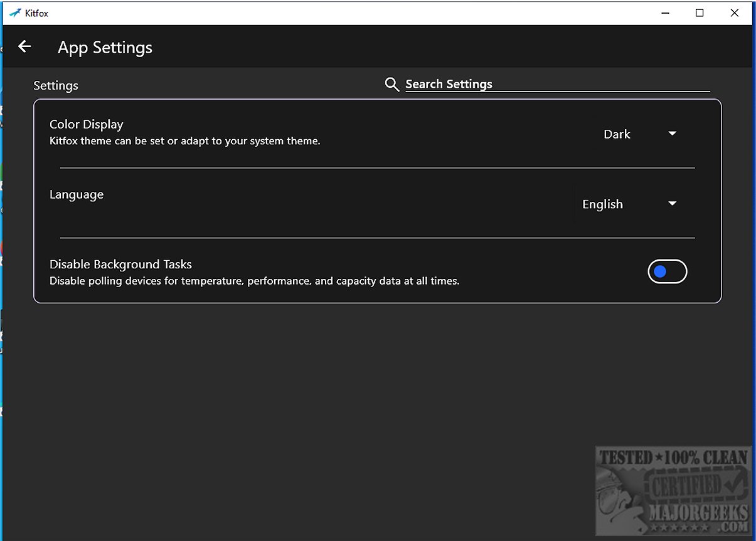Go back using the left arrow
This screenshot has width=756, height=541.
tap(24, 46)
